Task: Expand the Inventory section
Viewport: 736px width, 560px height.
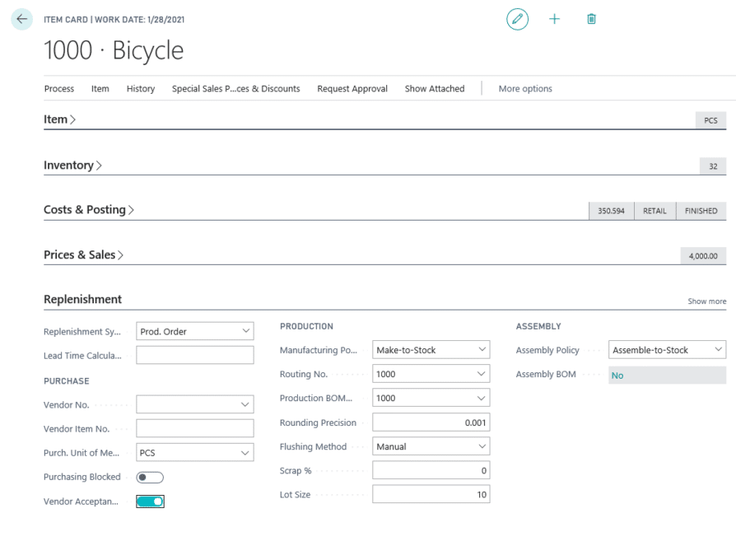Action: 72,166
